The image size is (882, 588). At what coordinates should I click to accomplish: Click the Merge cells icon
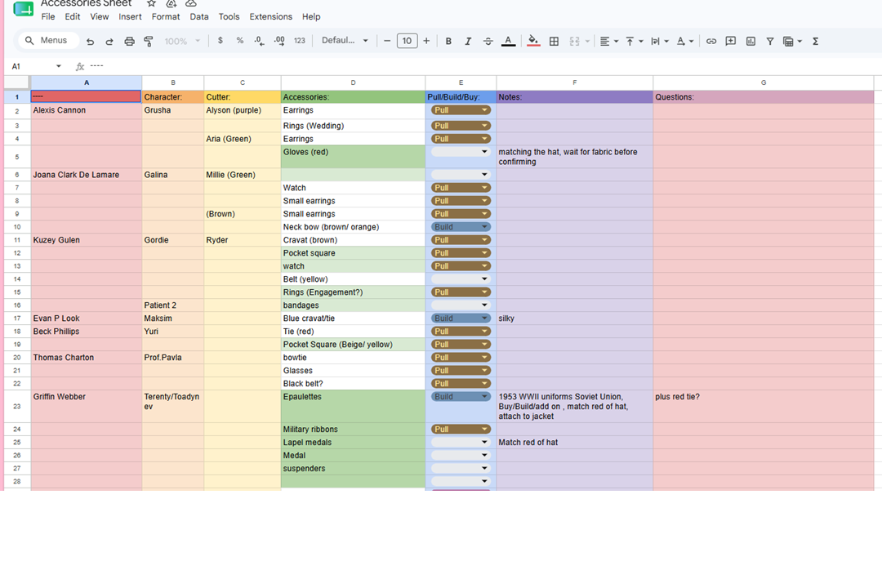[574, 41]
